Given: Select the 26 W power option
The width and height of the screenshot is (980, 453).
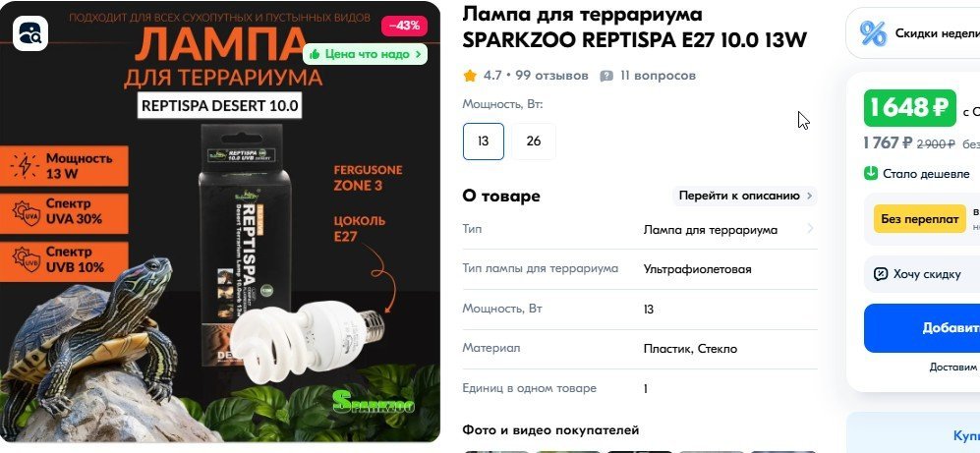Looking at the screenshot, I should click(x=533, y=142).
